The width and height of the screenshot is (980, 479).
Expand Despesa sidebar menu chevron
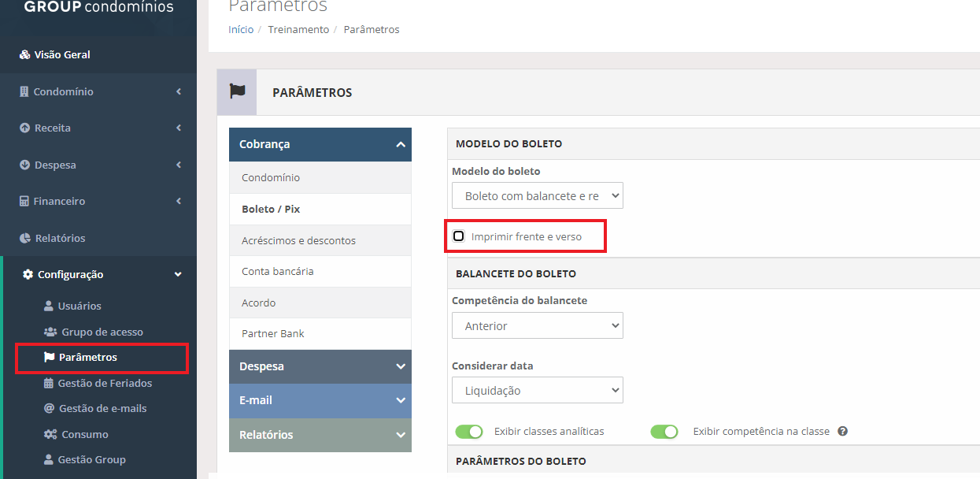coord(179,165)
